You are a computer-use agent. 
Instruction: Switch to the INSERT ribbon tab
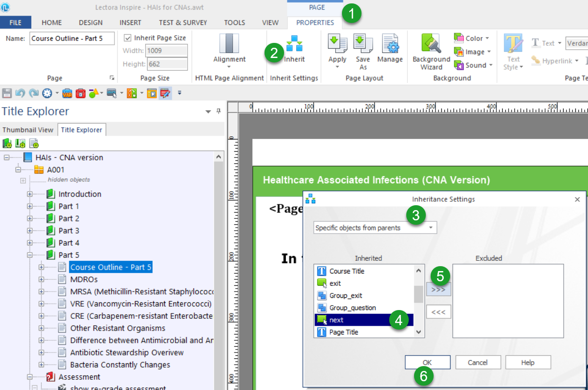coord(131,22)
